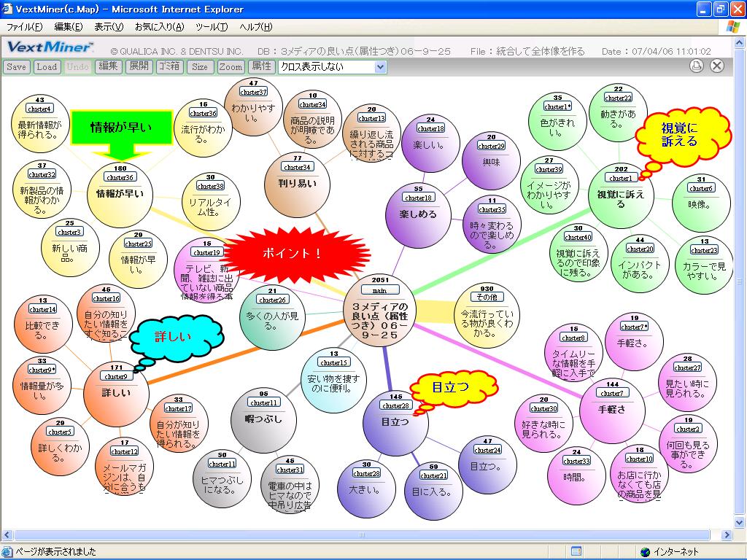The height and width of the screenshot is (560, 747).
Task: Select the central main node 3メディアの良い点
Action: pos(379,311)
